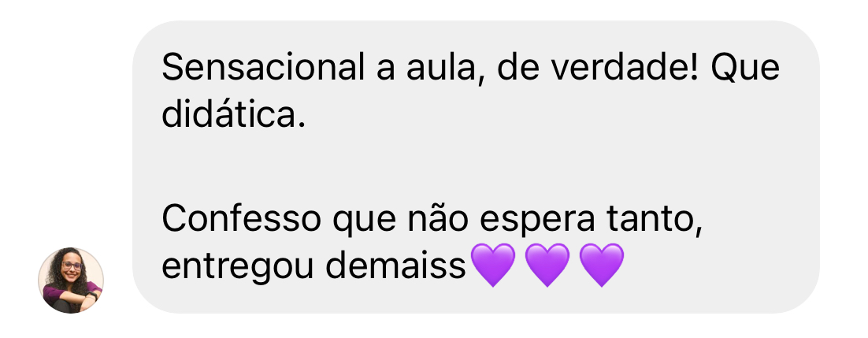The image size is (868, 338).
Task: Click the middle purple heart emoji
Action: (547, 265)
